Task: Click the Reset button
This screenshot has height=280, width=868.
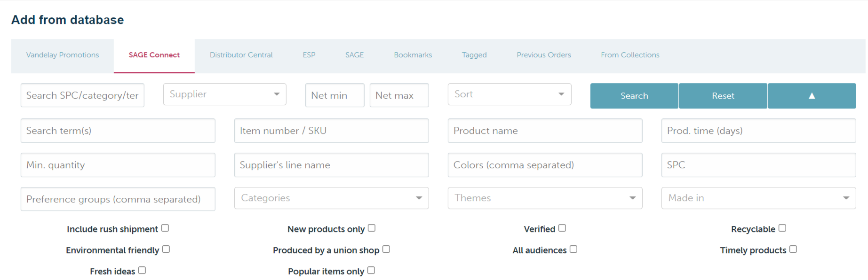Action: click(723, 96)
